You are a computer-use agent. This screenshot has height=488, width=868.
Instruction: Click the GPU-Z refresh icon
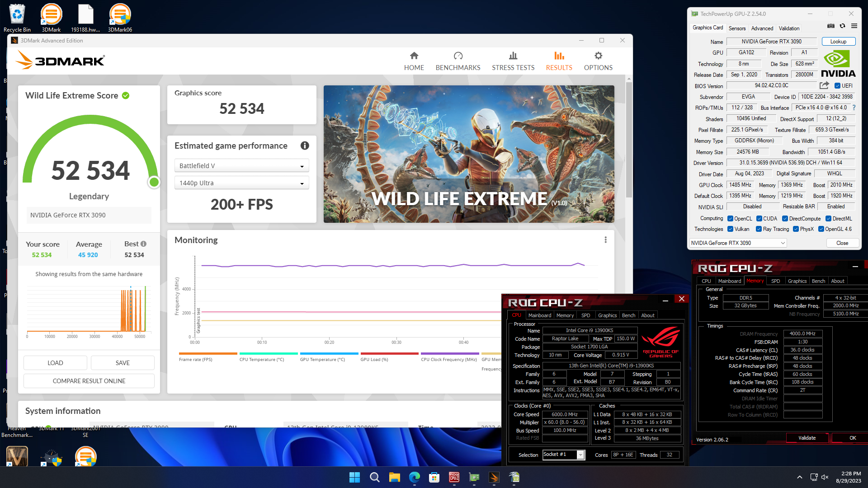[x=842, y=26]
